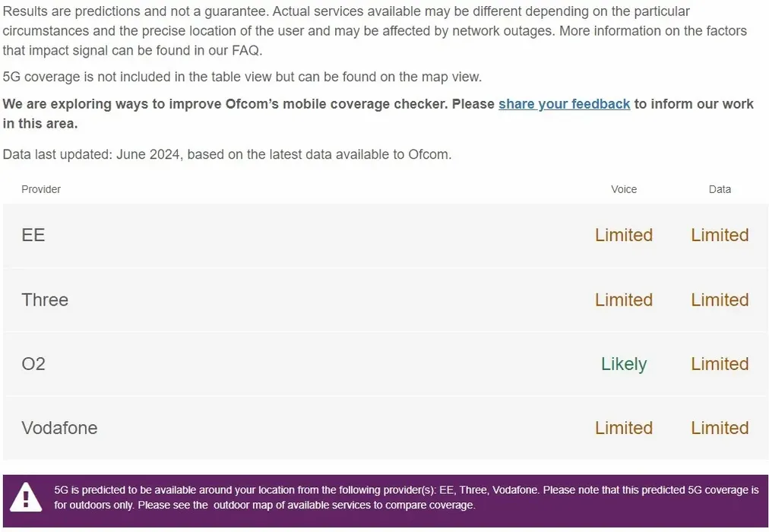Click the warning triangle icon in 5G banner
This screenshot has height=532, width=769.
[26, 497]
